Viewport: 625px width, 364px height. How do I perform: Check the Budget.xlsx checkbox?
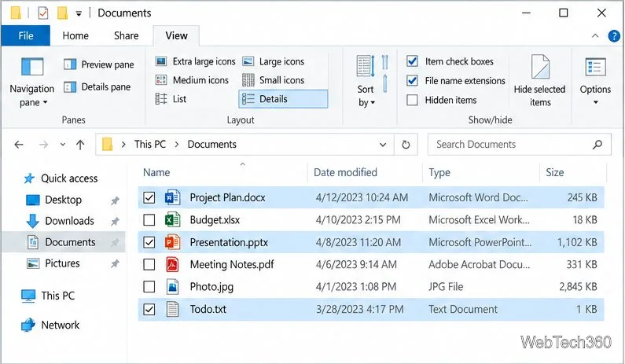click(x=149, y=219)
